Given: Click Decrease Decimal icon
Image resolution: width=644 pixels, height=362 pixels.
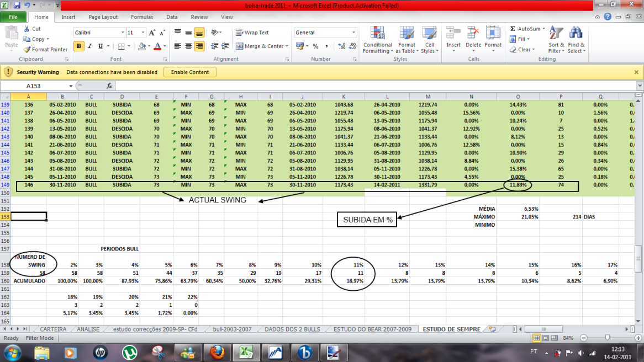Looking at the screenshot, I should click(352, 46).
